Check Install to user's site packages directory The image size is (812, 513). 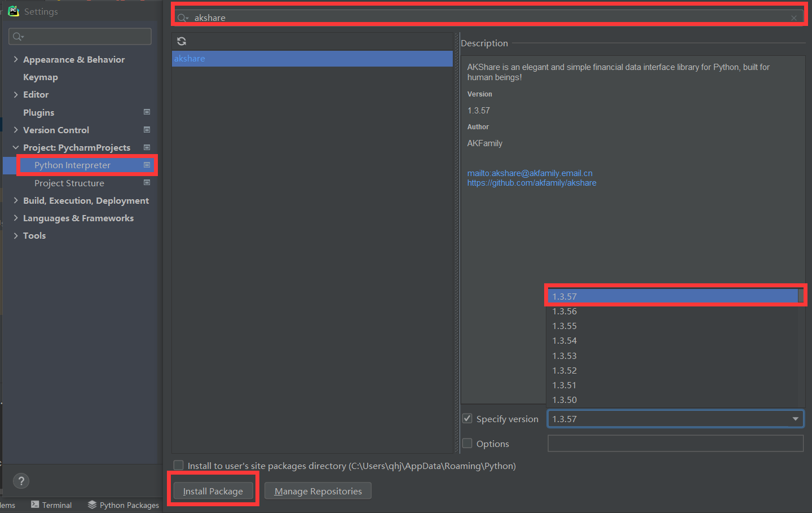[x=178, y=465]
